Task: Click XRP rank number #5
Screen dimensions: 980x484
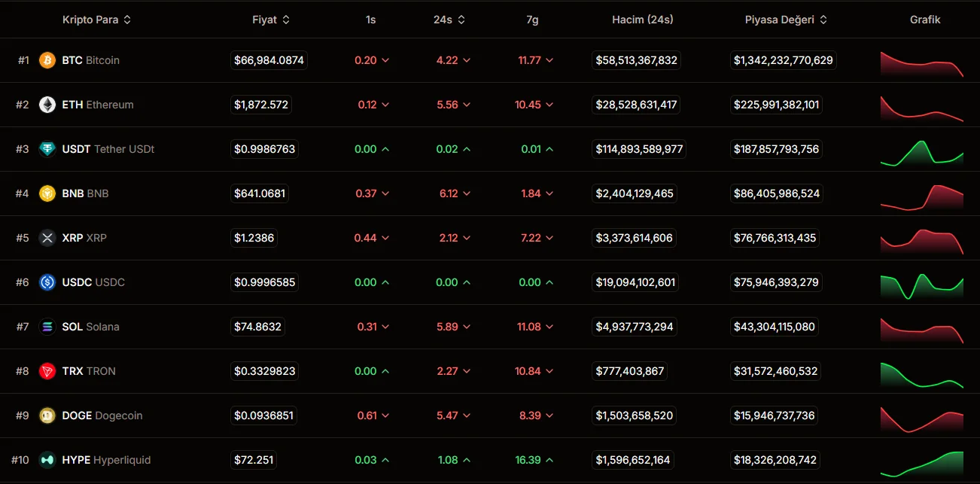Action: (23, 238)
